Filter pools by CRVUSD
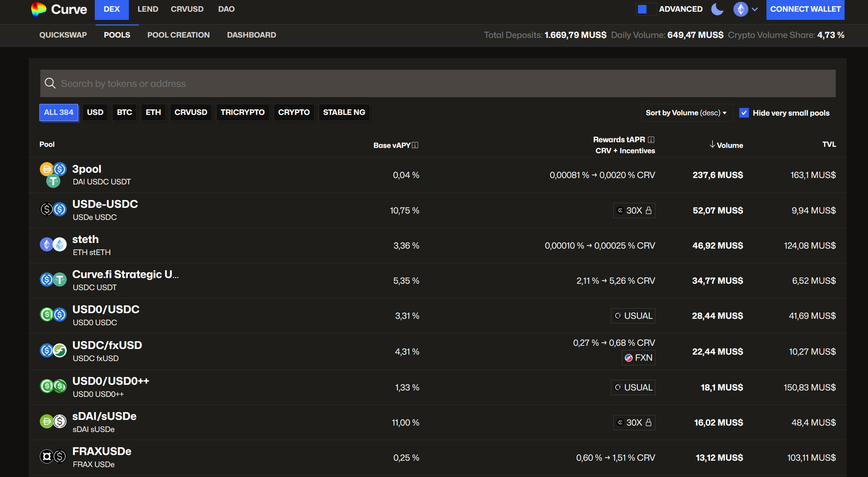The width and height of the screenshot is (868, 477). point(191,112)
